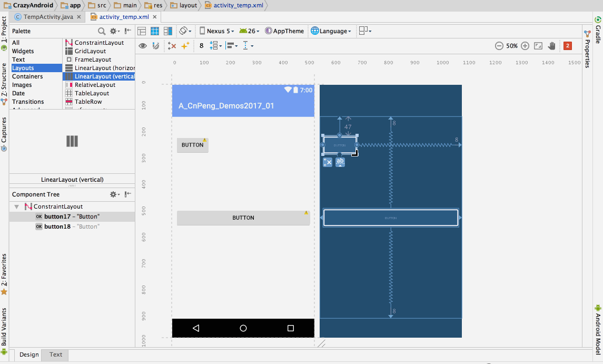This screenshot has width=603, height=364.
Task: Toggle the autoconnect magnet icon
Action: click(x=156, y=46)
